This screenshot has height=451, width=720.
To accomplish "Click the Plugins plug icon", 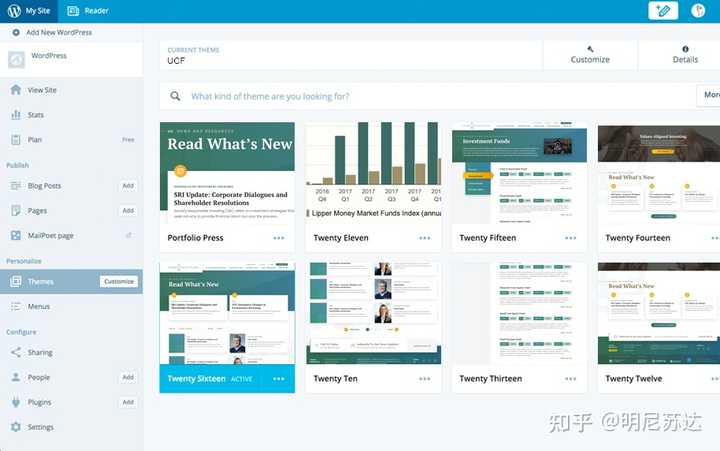I will click(16, 402).
